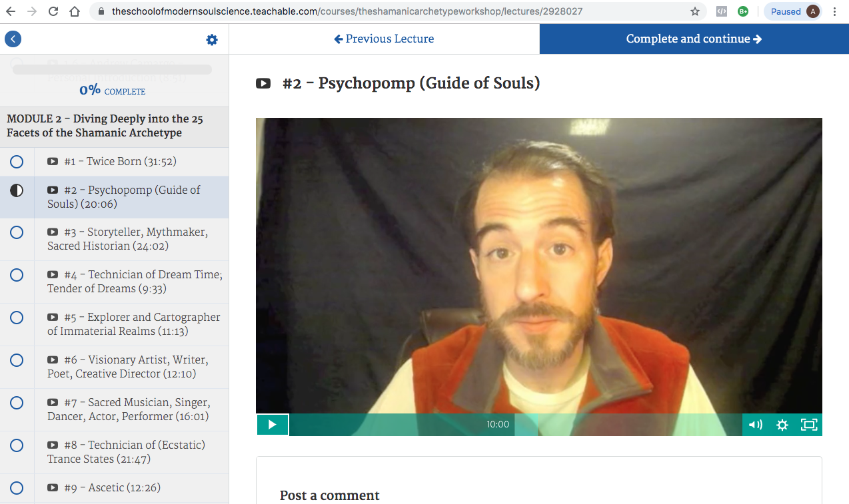
Task: Reload the browser page
Action: (x=53, y=11)
